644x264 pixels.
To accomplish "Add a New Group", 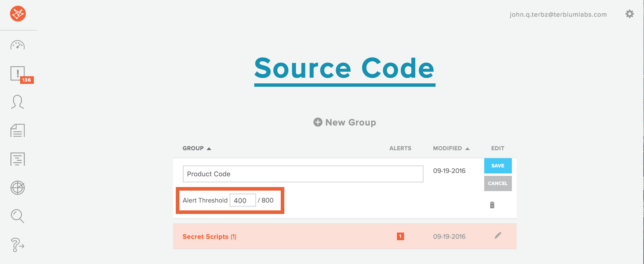I will click(x=344, y=122).
